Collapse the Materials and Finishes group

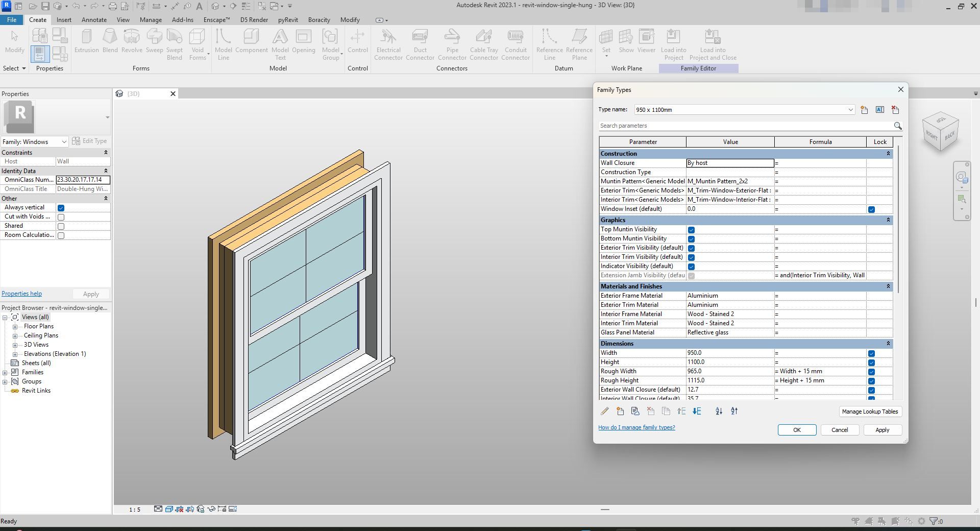click(x=888, y=286)
